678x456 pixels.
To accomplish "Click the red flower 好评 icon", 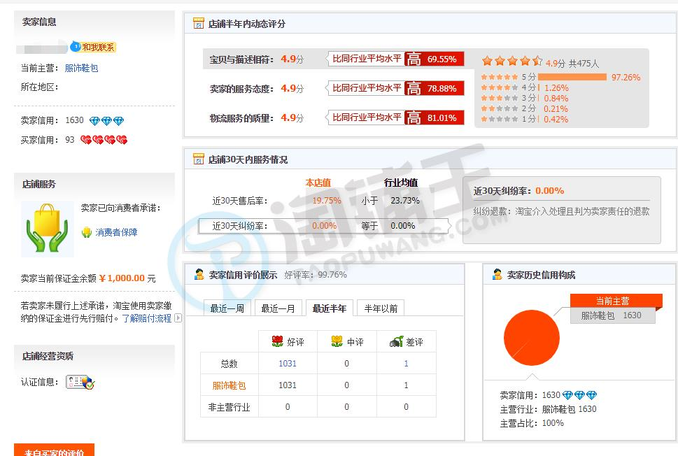I will [279, 341].
